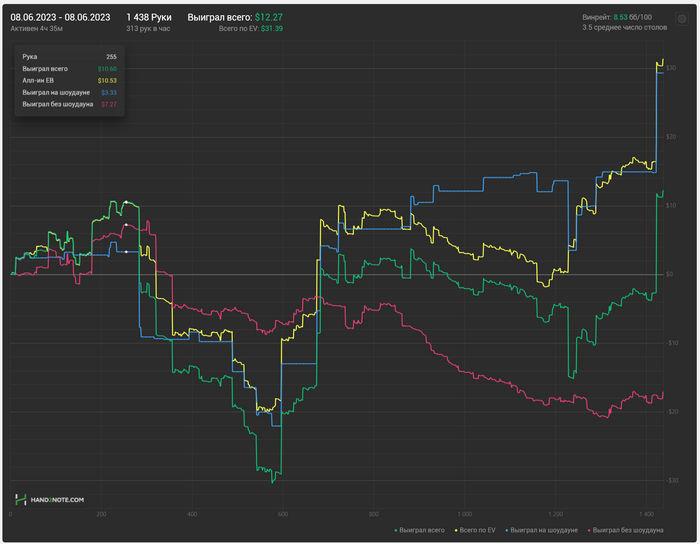The height and width of the screenshot is (544, 700).
Task: Click the 313 рук в час rate
Action: point(148,29)
